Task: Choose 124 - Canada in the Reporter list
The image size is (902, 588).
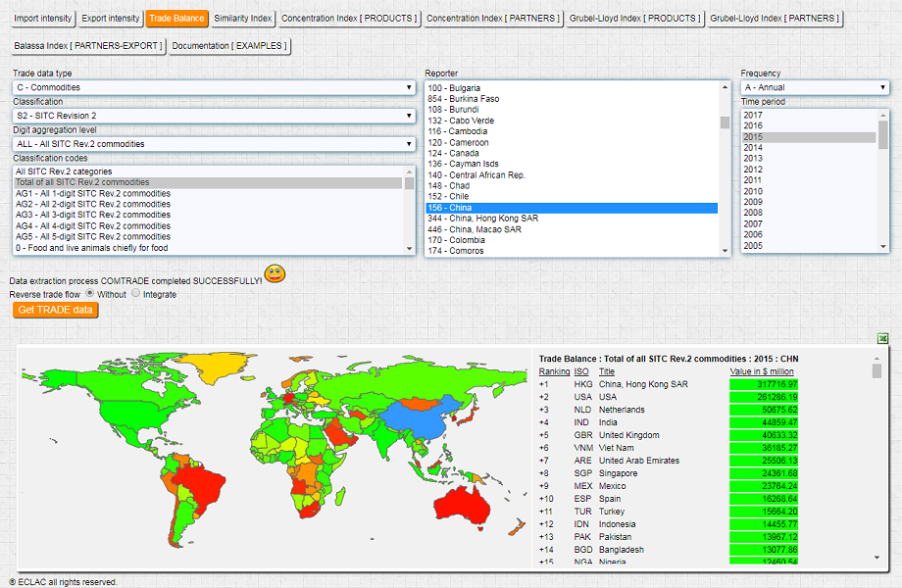Action: pyautogui.click(x=453, y=153)
